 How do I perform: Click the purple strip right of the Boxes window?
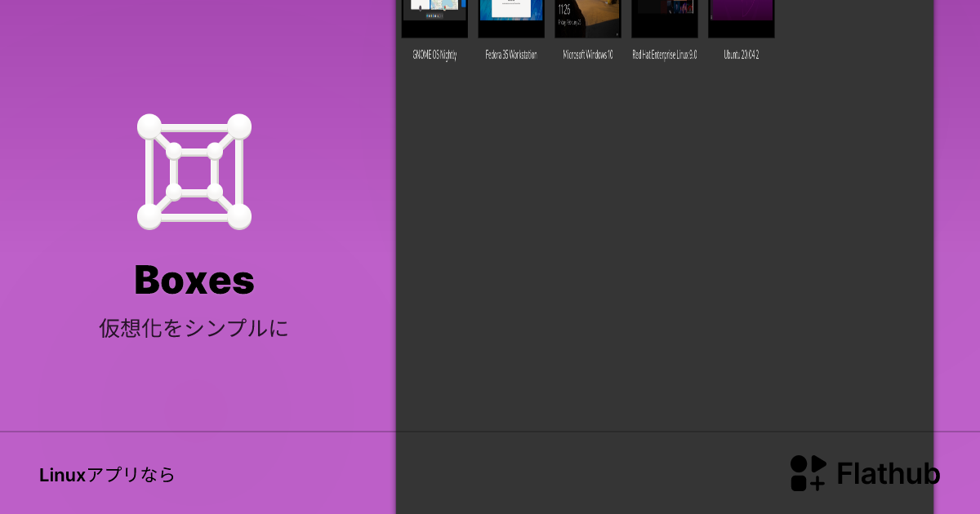(956, 245)
